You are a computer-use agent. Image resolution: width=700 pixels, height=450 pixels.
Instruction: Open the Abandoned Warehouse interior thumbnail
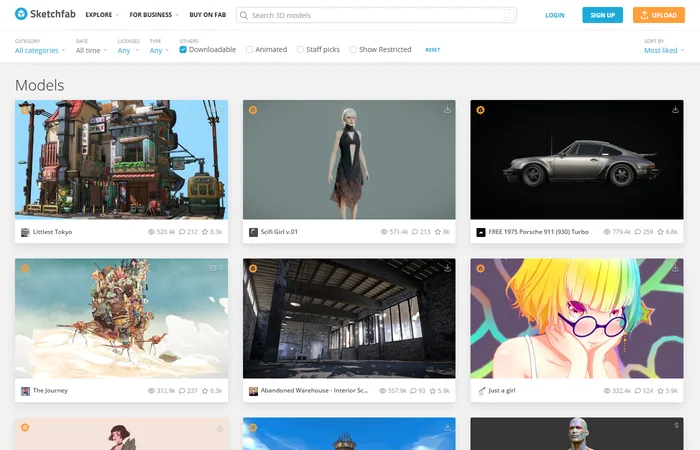pyautogui.click(x=349, y=318)
